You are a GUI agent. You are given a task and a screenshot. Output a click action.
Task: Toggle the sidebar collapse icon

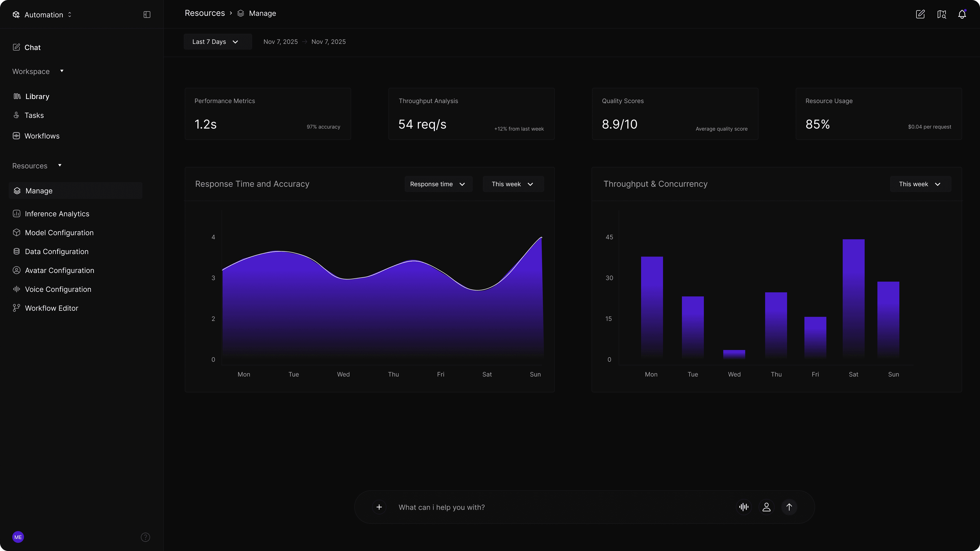[x=147, y=15]
